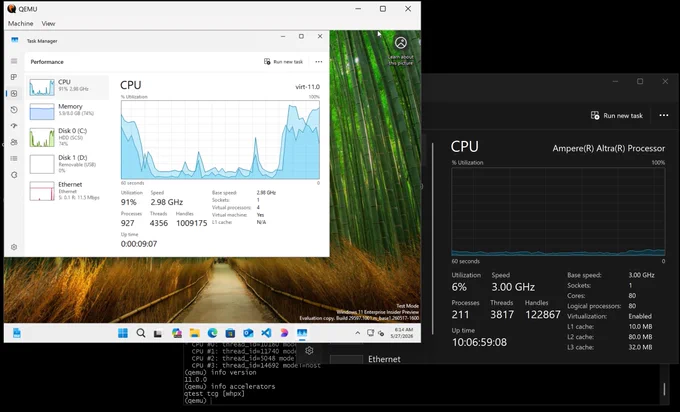Open the Details page in Task Manager sidebar

pyautogui.click(x=14, y=158)
